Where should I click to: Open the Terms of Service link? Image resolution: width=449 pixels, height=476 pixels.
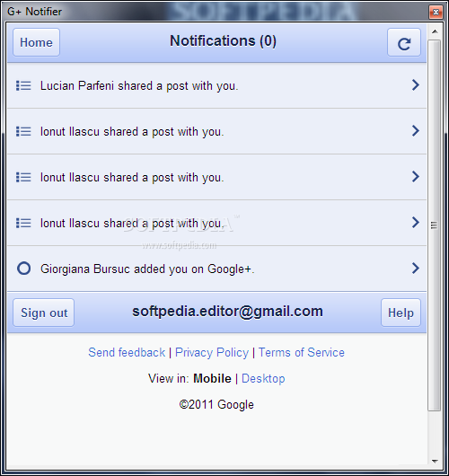tap(302, 352)
